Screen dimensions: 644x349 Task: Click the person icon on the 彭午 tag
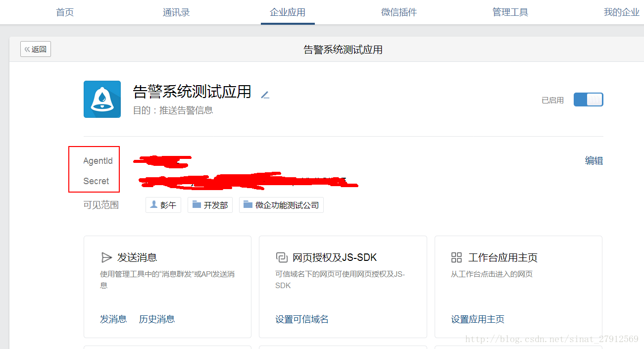point(154,204)
